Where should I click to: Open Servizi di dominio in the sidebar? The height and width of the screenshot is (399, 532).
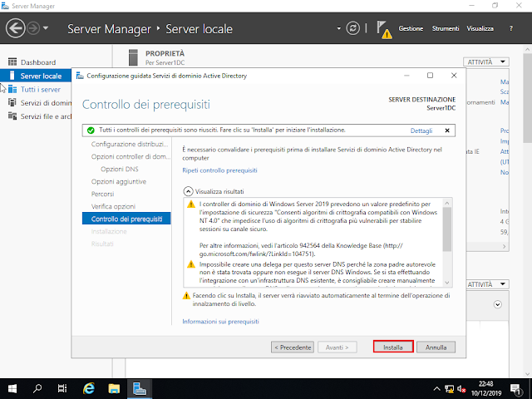(46, 103)
